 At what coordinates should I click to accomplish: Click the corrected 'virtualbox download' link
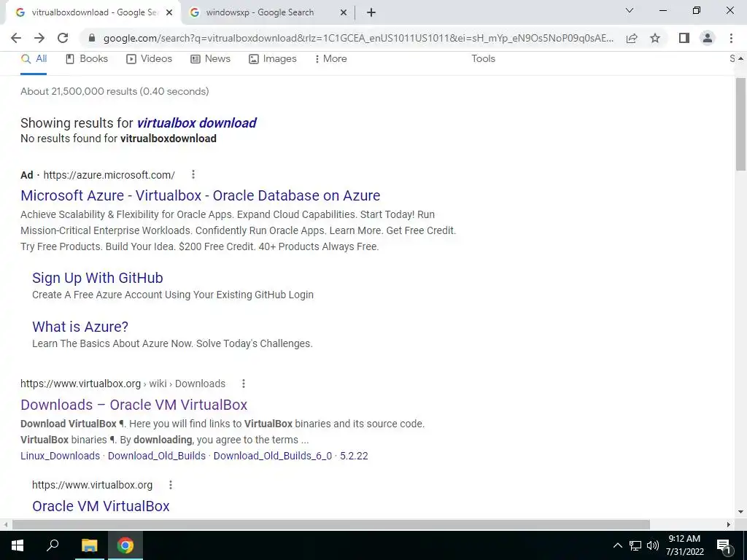click(197, 122)
